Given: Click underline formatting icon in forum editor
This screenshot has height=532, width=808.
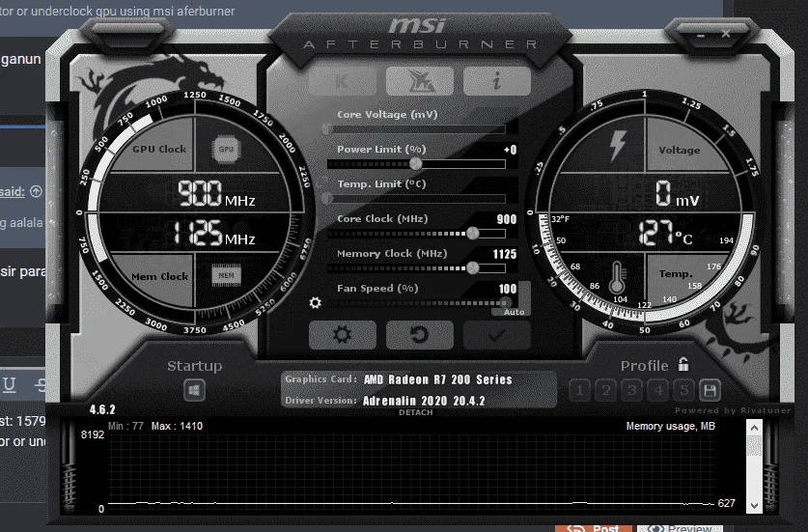Looking at the screenshot, I should [x=10, y=384].
